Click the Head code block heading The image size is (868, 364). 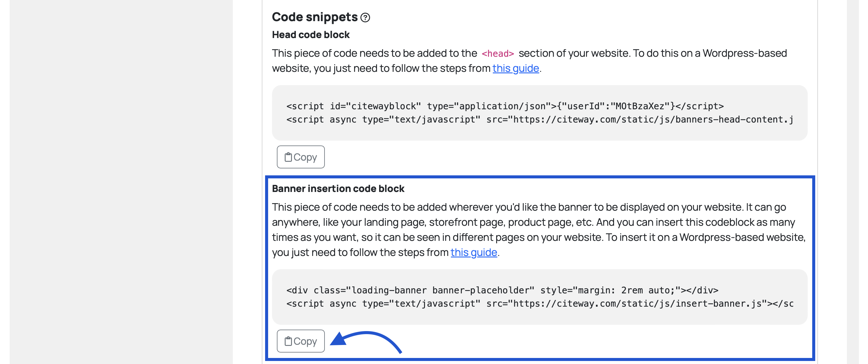[x=311, y=35]
